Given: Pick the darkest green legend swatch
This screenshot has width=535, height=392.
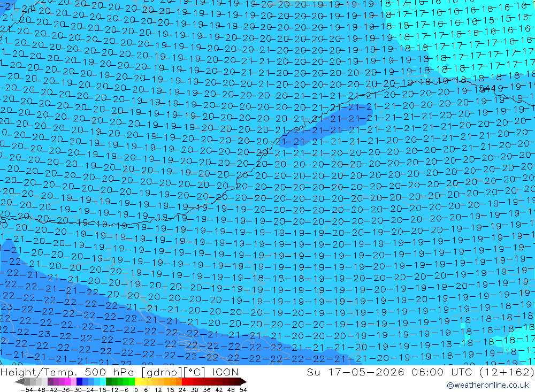Looking at the screenshot, I should (x=109, y=381).
